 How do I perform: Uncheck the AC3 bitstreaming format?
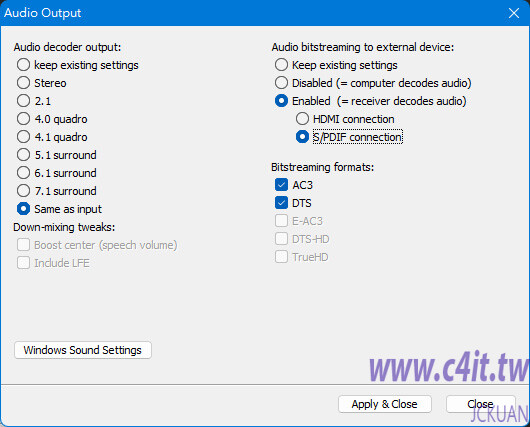tap(281, 185)
